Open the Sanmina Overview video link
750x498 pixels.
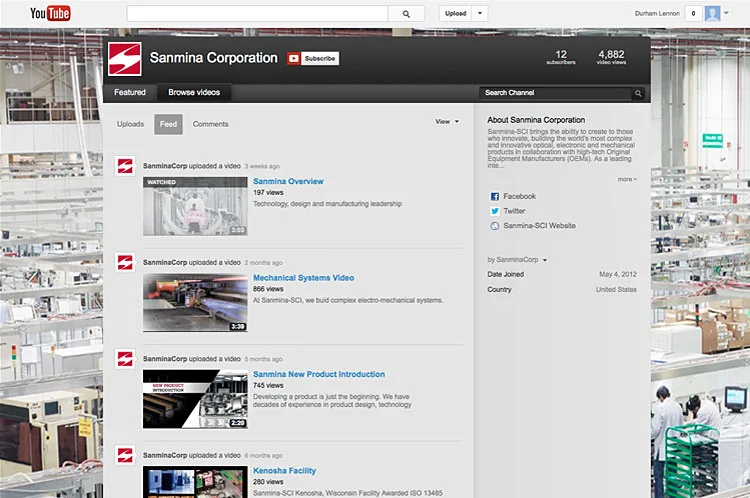(288, 181)
